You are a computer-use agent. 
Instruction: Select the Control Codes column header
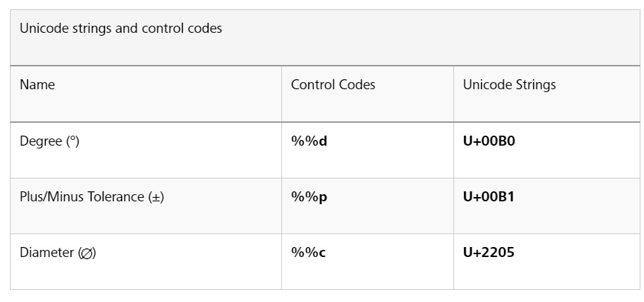tap(333, 85)
